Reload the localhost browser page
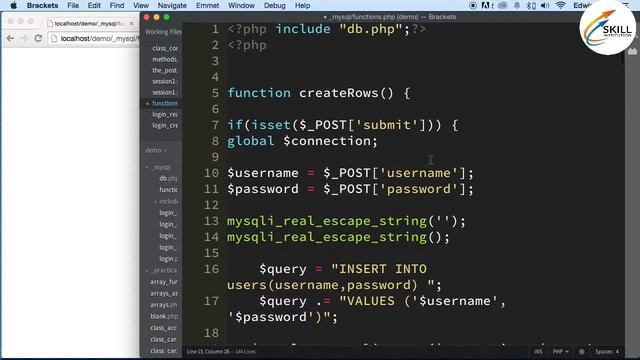 coord(38,38)
